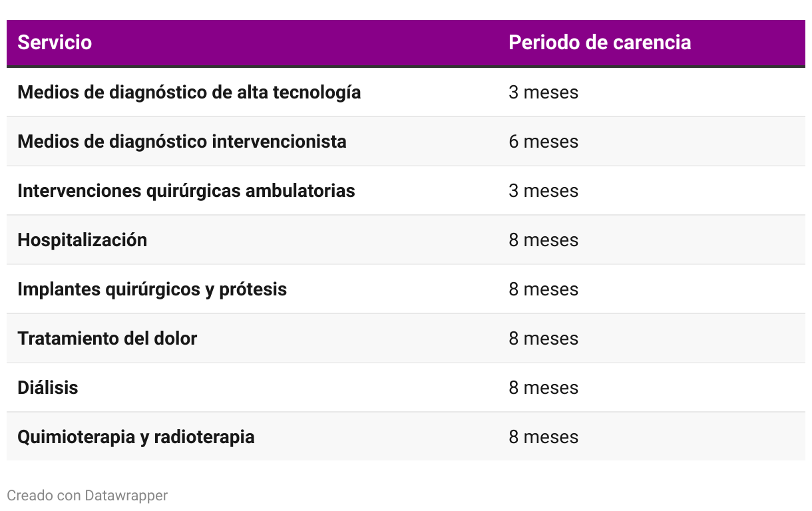Select the 8 meses value for Diálisis

[x=543, y=387]
